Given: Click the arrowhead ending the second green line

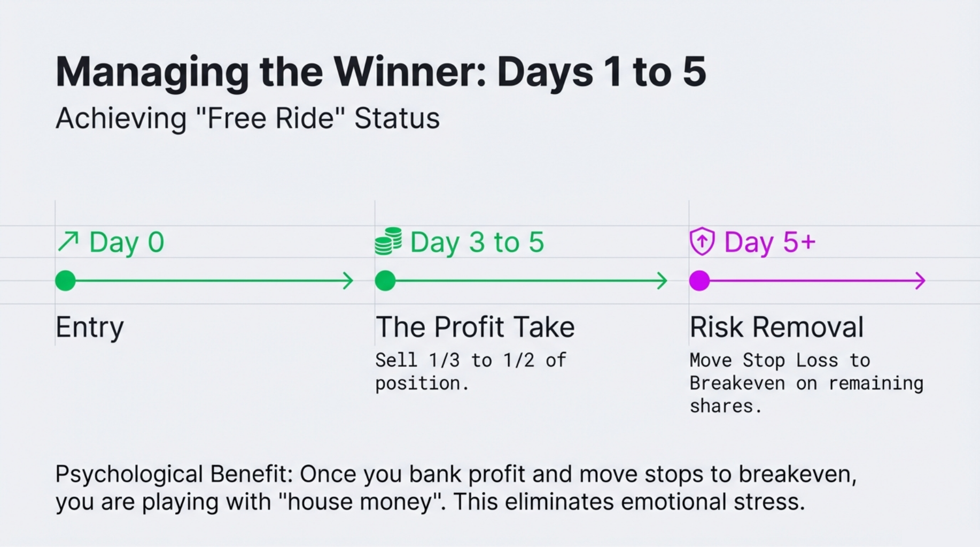Looking at the screenshot, I should pos(663,280).
